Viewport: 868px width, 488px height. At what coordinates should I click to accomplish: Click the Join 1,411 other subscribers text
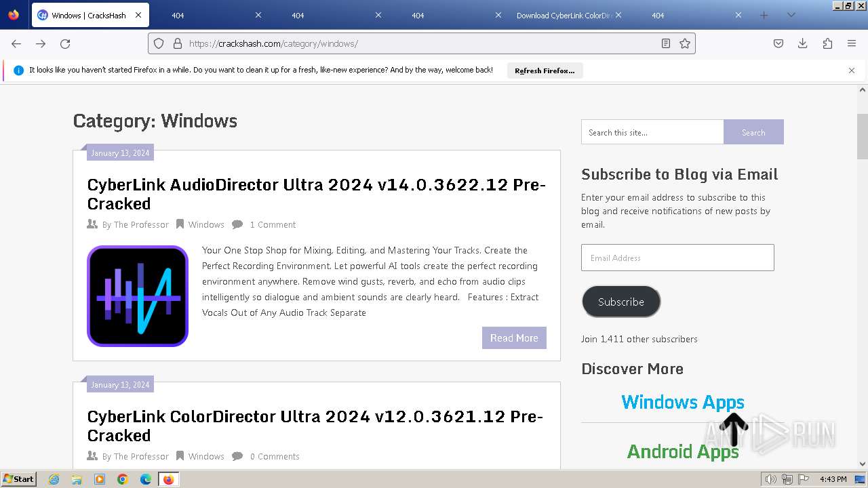coord(639,339)
